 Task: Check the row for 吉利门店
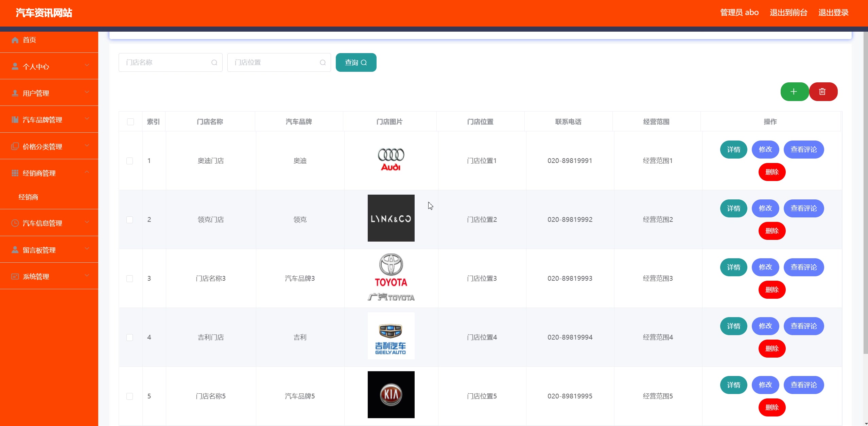click(x=130, y=338)
